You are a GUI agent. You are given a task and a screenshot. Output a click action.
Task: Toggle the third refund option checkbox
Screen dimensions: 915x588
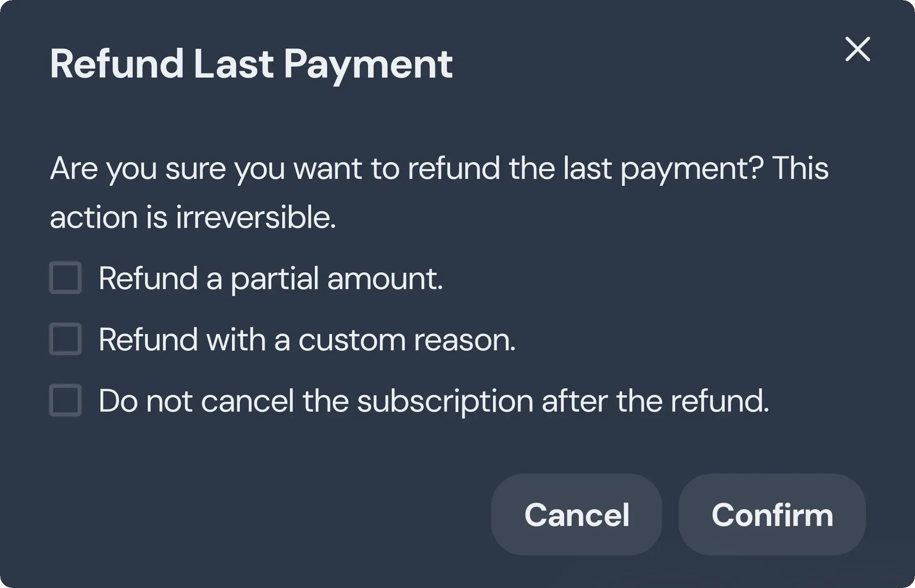[65, 400]
